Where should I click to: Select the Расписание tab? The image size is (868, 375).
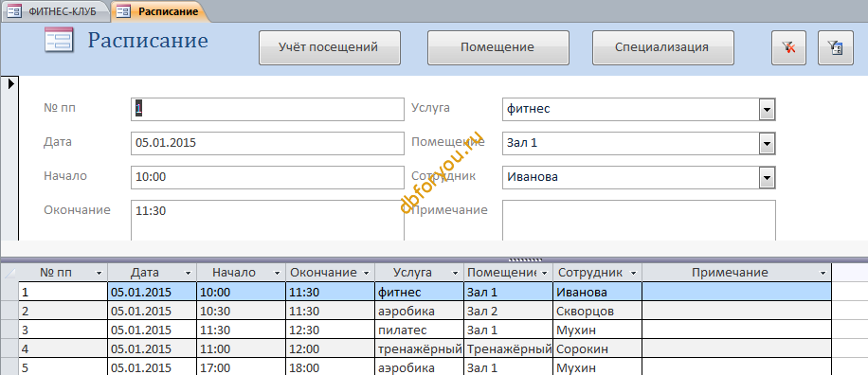[x=159, y=11]
